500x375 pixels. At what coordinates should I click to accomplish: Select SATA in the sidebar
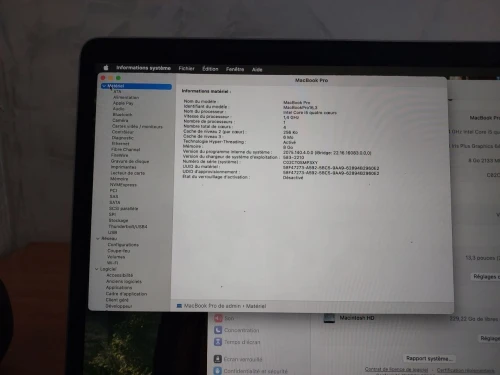115,202
